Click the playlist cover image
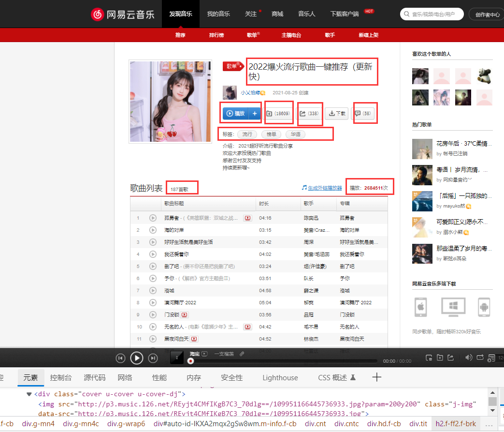 (171, 102)
